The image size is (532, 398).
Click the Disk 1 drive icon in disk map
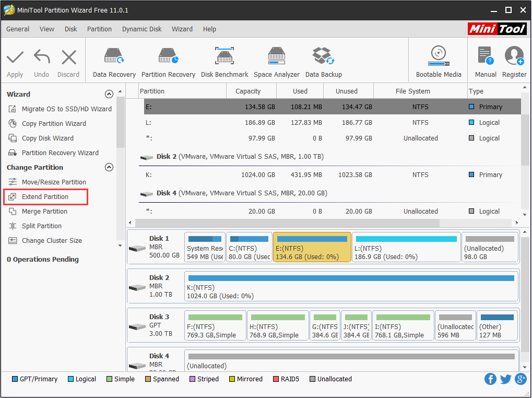[137, 249]
